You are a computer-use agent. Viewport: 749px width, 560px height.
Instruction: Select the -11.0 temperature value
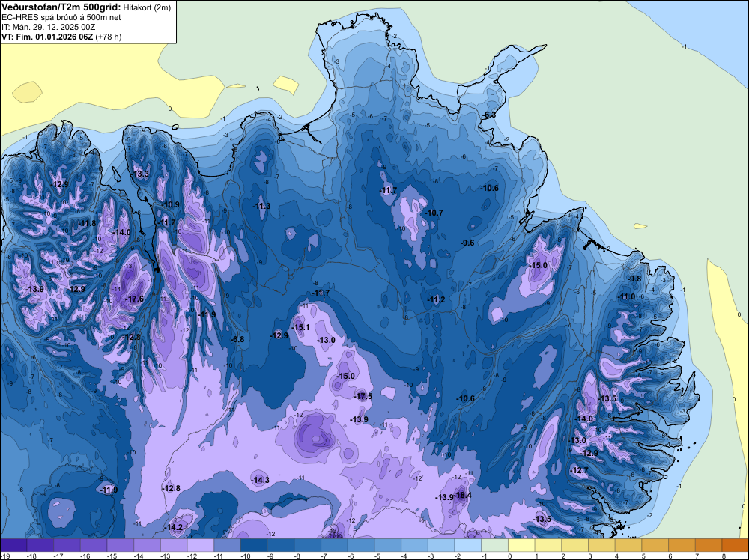pos(627,296)
